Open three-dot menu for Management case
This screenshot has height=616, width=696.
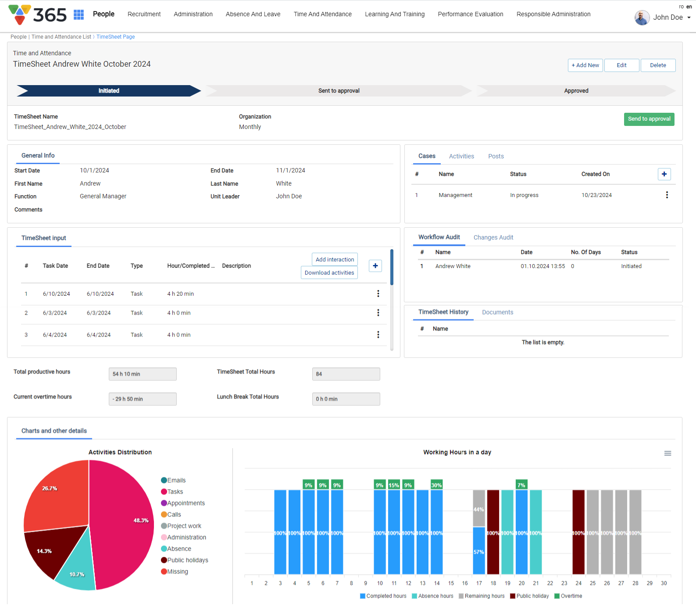tap(667, 195)
